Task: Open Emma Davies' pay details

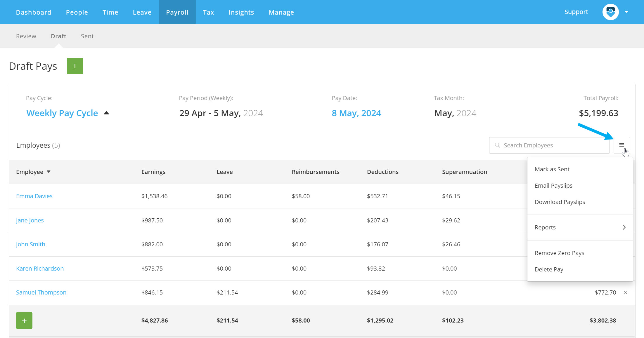Action: [x=34, y=196]
